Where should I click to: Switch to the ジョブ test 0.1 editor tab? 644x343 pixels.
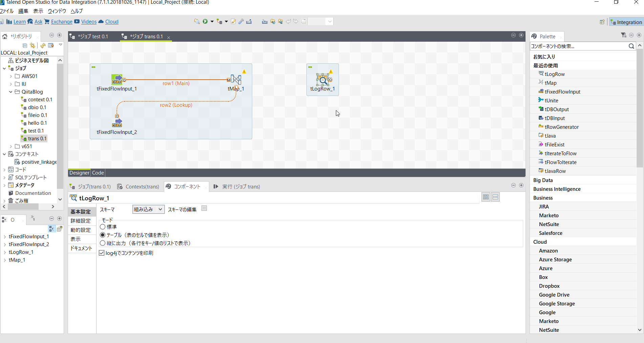[x=89, y=36]
